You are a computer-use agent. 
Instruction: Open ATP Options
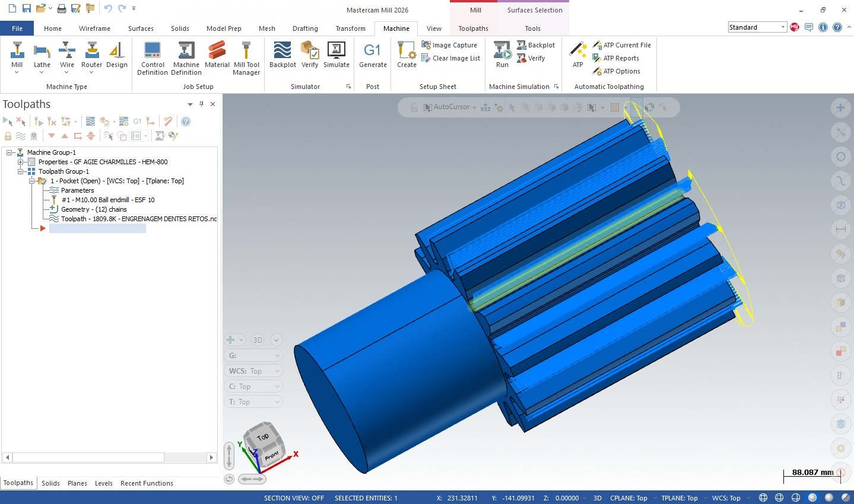click(x=616, y=71)
